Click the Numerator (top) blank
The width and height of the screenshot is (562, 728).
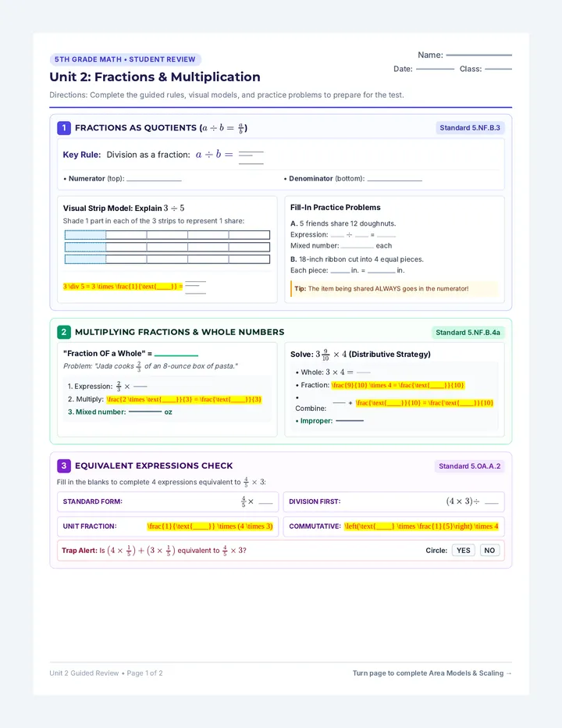tap(154, 180)
